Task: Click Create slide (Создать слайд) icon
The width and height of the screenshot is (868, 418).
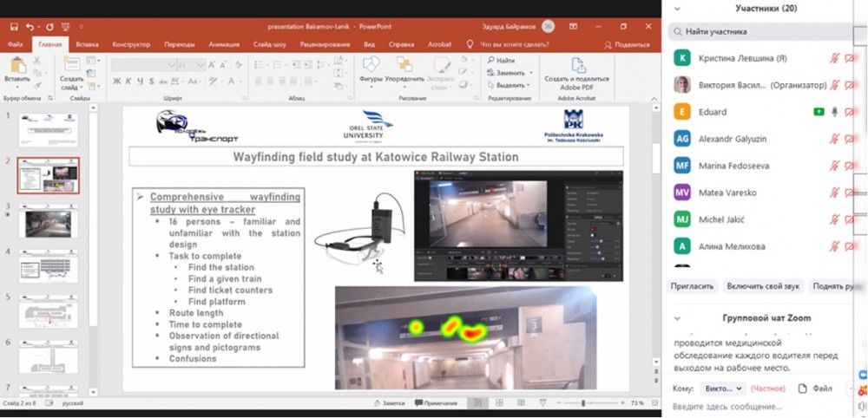Action: pos(71,66)
